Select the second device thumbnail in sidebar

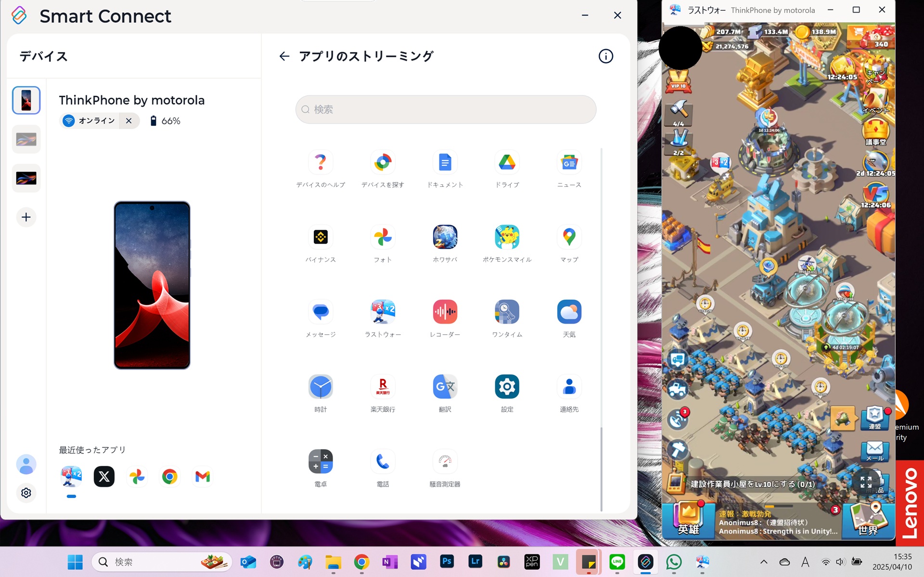pos(26,140)
